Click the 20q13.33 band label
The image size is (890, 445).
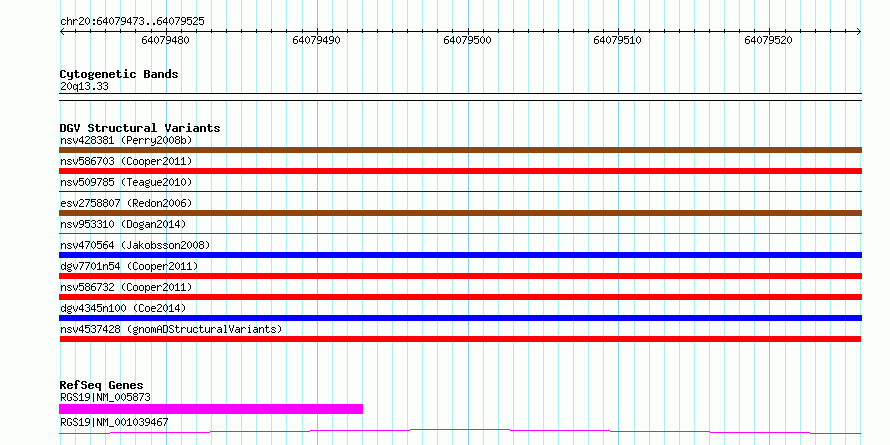tap(84, 87)
